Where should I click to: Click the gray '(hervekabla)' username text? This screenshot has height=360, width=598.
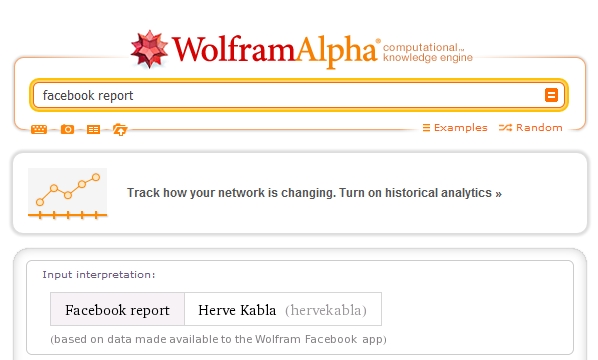326,310
